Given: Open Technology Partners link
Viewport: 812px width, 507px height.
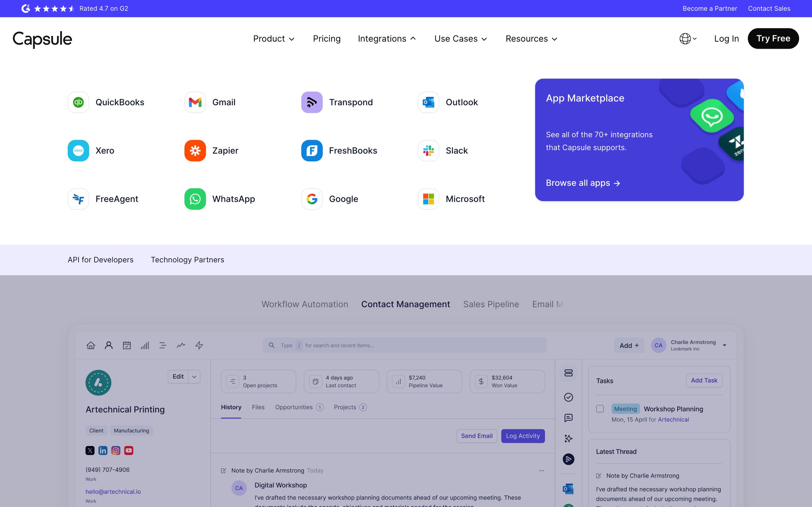Looking at the screenshot, I should (x=187, y=260).
